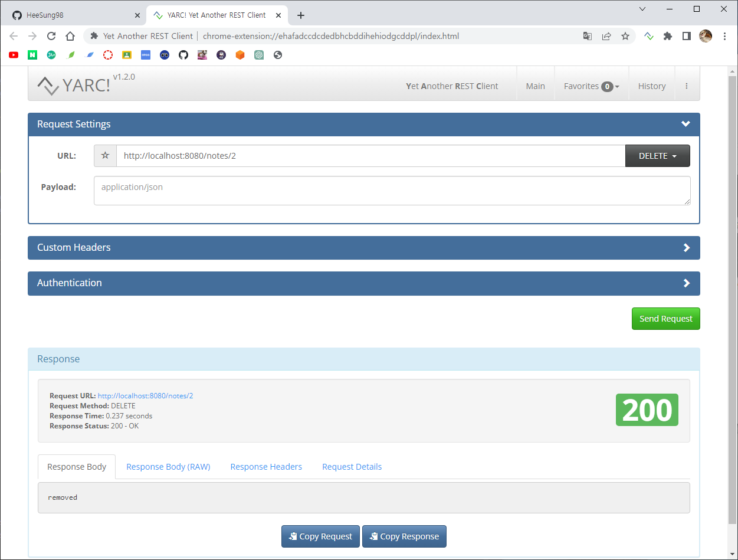The height and width of the screenshot is (560, 738).
Task: Click the "Response Time: 0.237 seconds" text
Action: click(101, 416)
